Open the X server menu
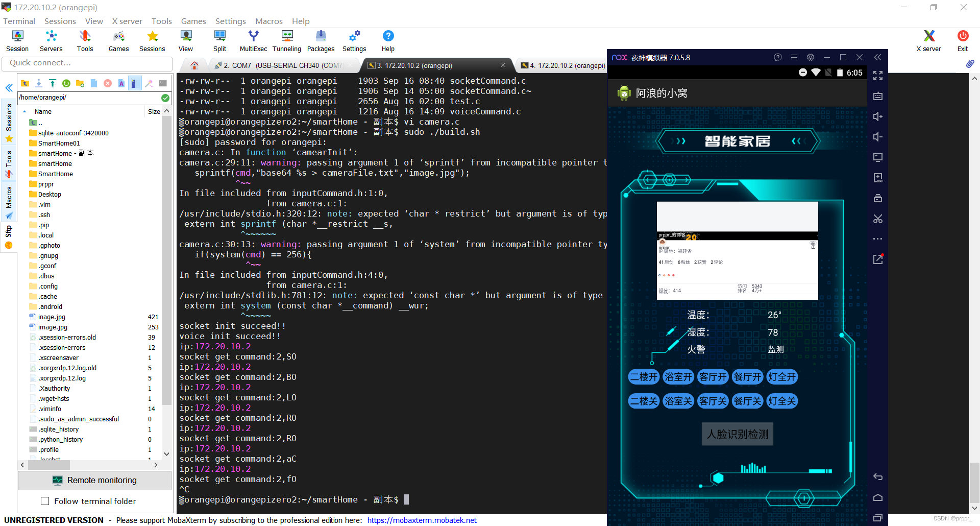Viewport: 980px width, 526px height. (x=127, y=21)
